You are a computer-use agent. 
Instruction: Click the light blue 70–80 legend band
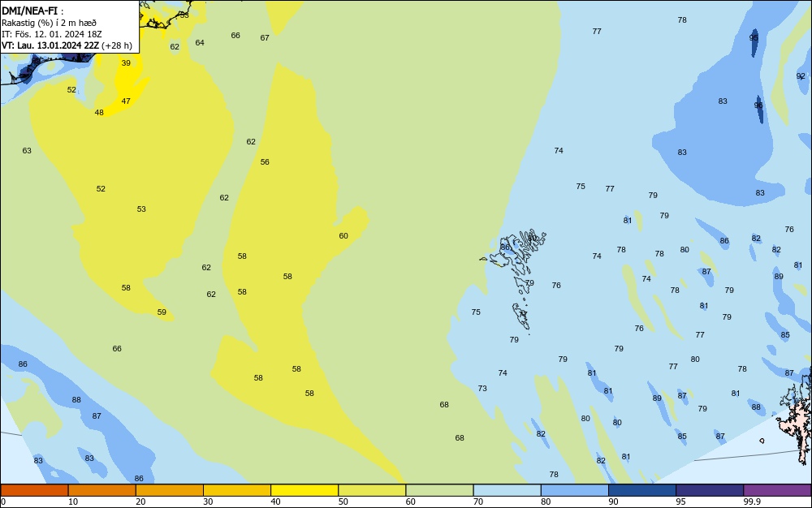(507, 490)
